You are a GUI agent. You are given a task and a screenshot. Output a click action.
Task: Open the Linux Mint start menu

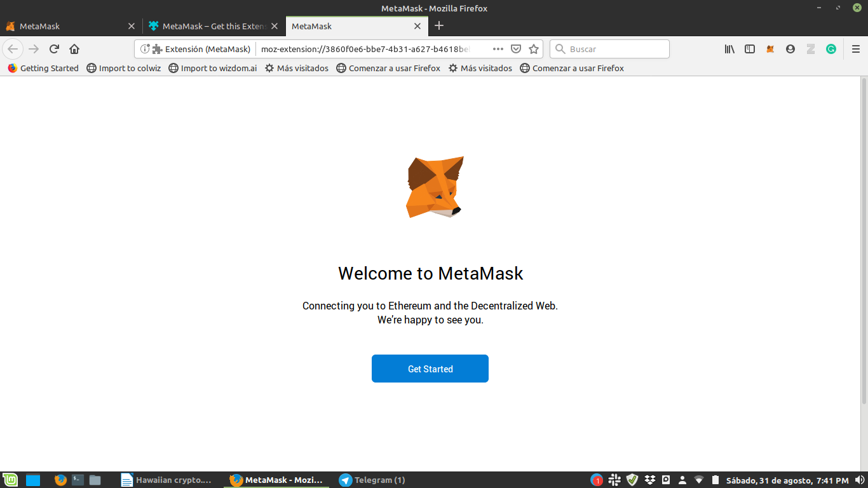click(x=10, y=480)
